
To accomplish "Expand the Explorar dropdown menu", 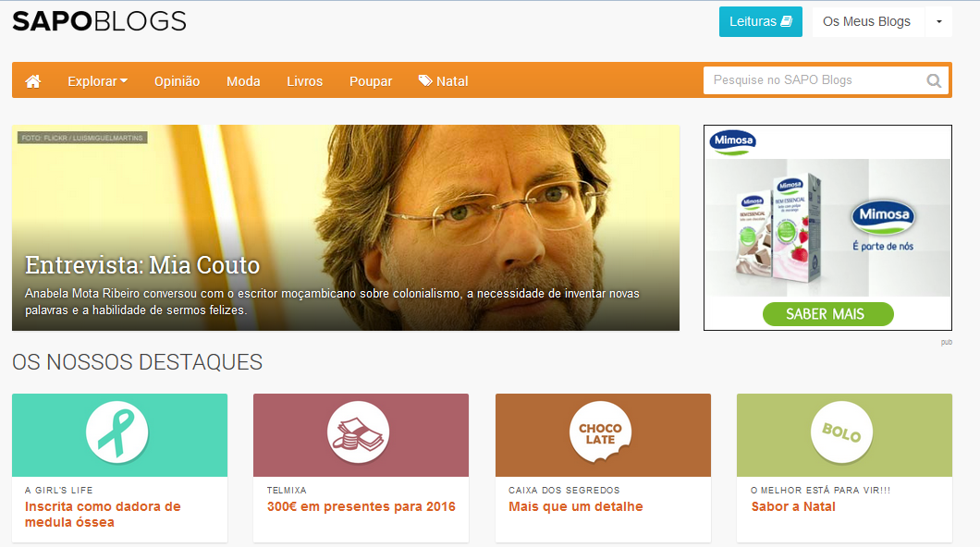I will (97, 81).
